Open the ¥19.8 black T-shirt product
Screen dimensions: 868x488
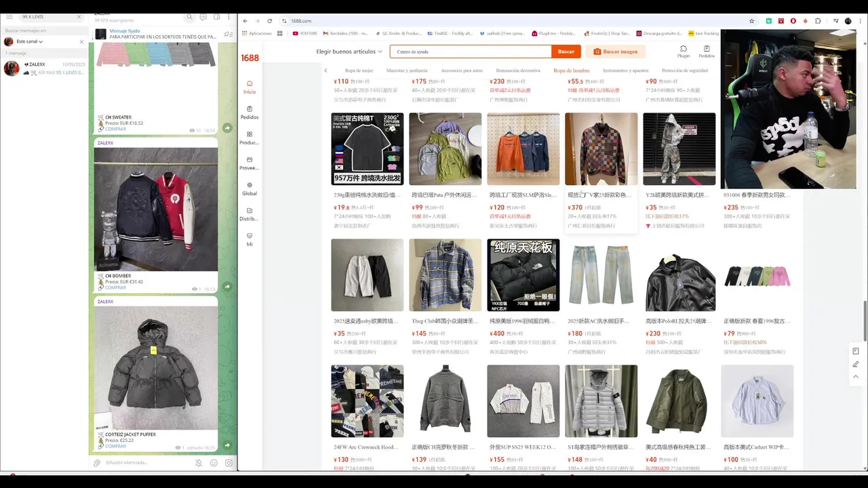tap(367, 171)
